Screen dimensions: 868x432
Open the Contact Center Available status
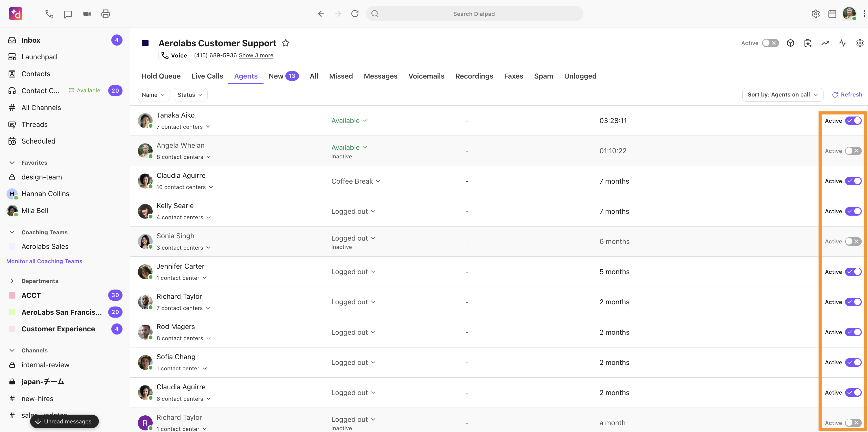[85, 90]
